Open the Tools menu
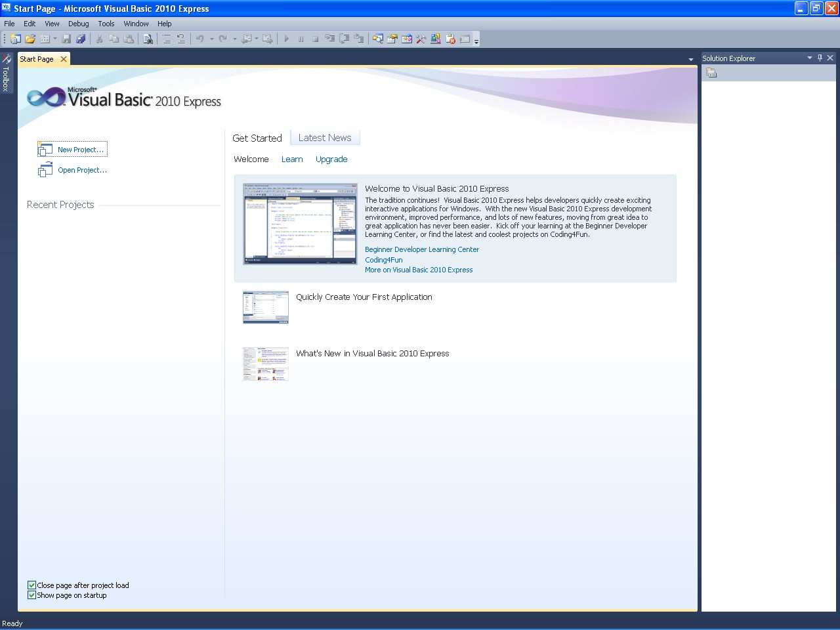The width and height of the screenshot is (840, 630). pos(106,24)
